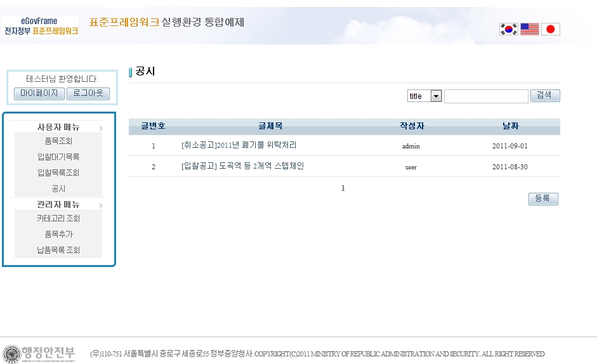Image resolution: width=597 pixels, height=364 pixels.
Task: Expand the 사용자 메뉴 section arrow
Action: pos(100,129)
